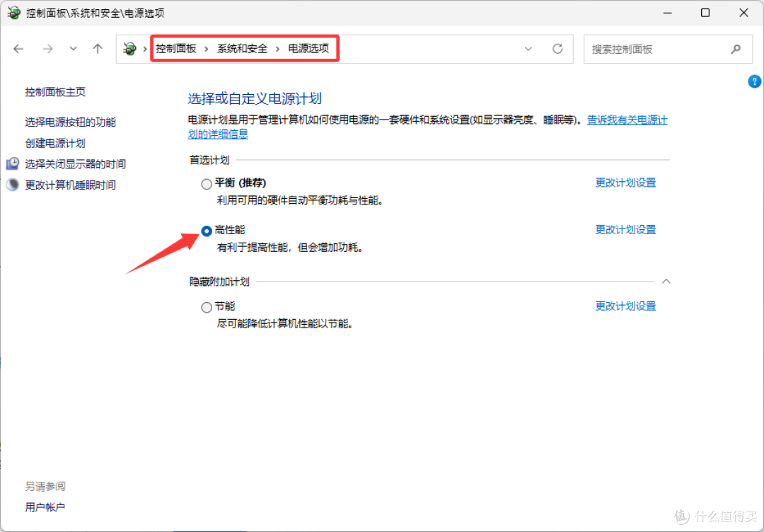The height and width of the screenshot is (532, 764).
Task: Open 控制面板主页 link
Action: click(56, 91)
